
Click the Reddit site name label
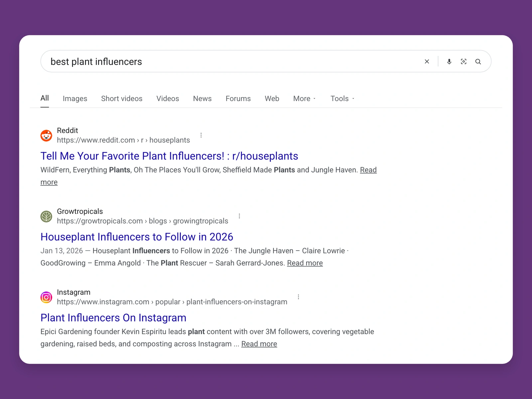[67, 130]
